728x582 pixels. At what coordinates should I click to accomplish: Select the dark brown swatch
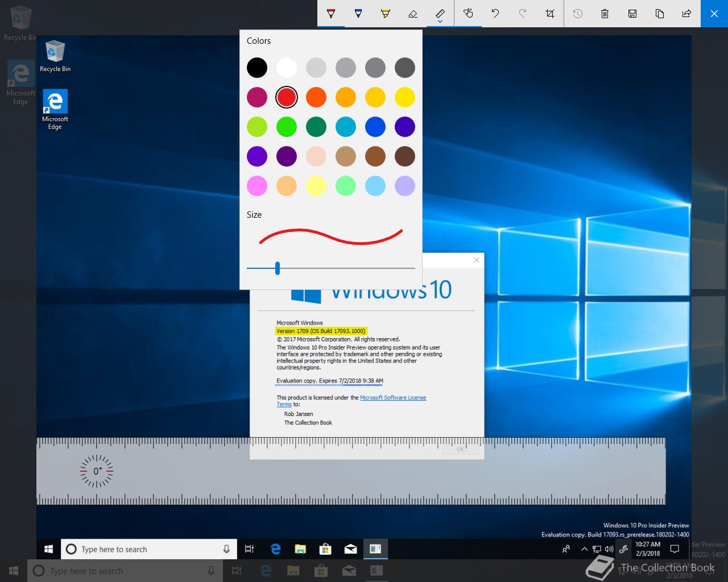405,156
